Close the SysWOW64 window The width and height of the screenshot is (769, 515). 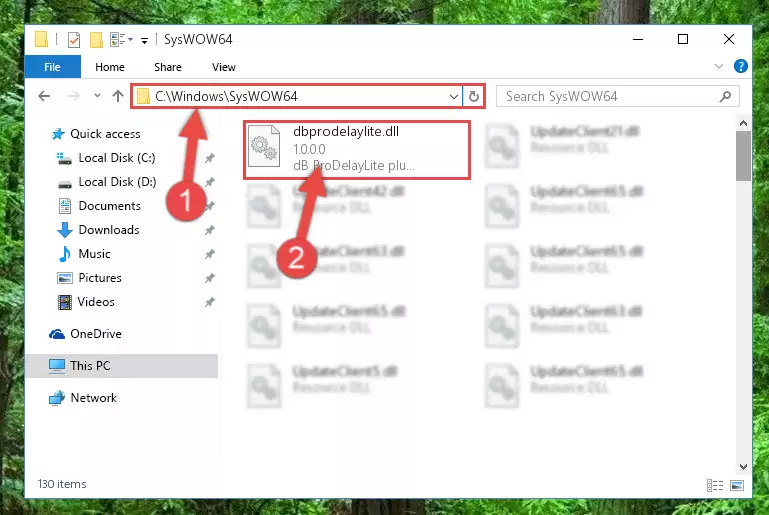[x=729, y=39]
